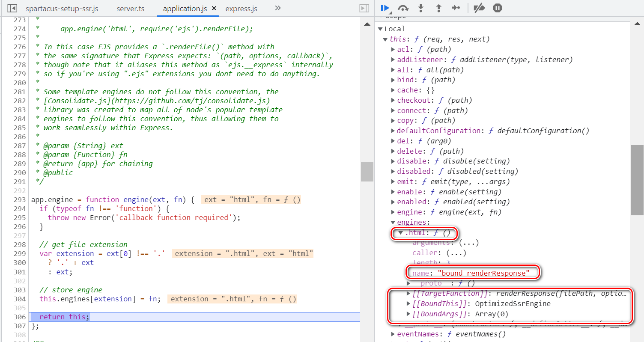Invoke getter for arguments (...)
The height and width of the screenshot is (342, 644).
[469, 243]
